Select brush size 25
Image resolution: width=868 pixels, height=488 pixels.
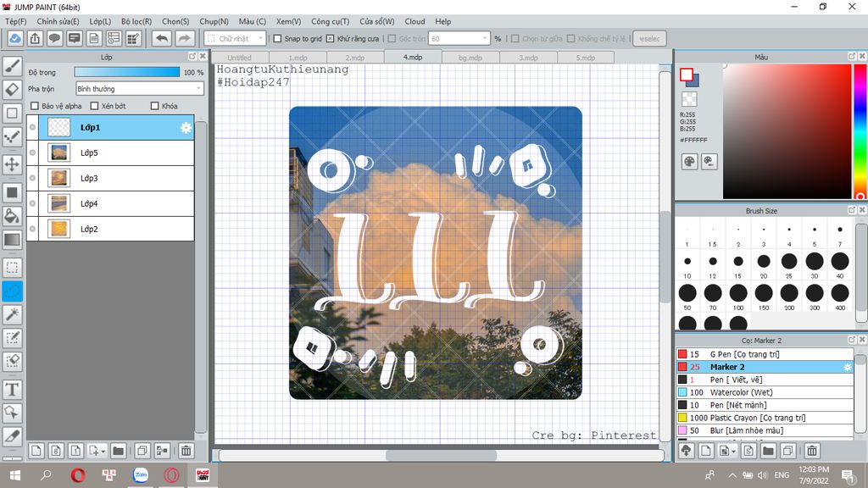point(789,261)
